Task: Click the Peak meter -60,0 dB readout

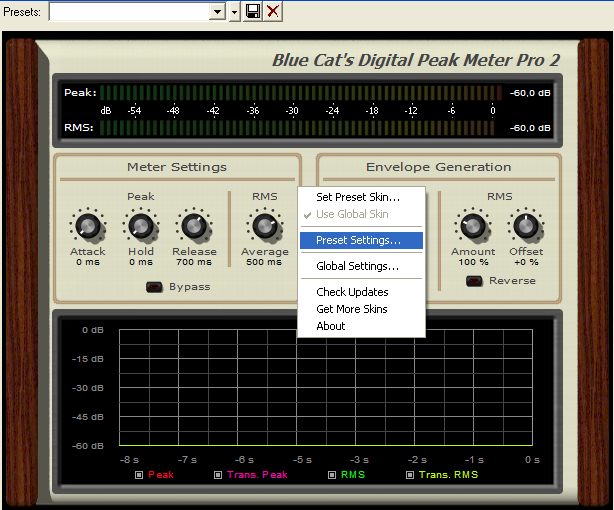Action: tap(530, 93)
